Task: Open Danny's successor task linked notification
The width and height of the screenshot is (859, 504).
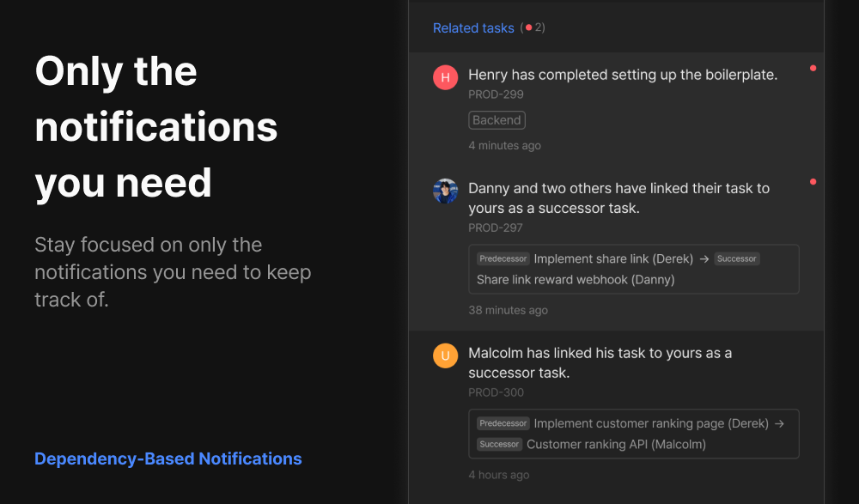Action: 618,198
